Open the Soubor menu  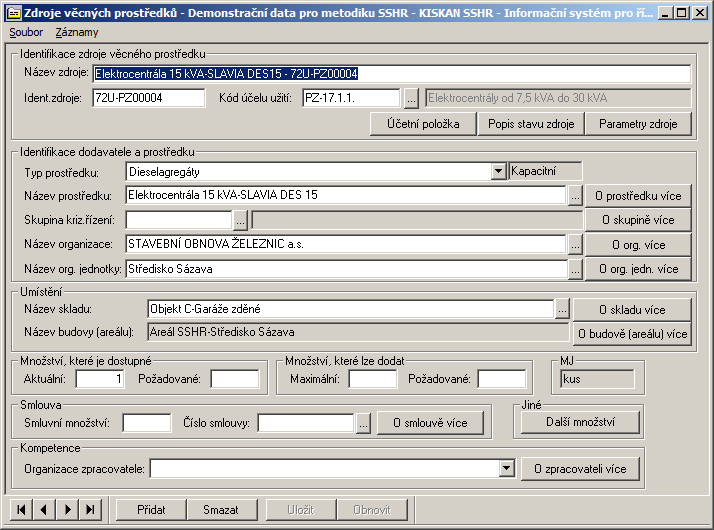click(26, 32)
